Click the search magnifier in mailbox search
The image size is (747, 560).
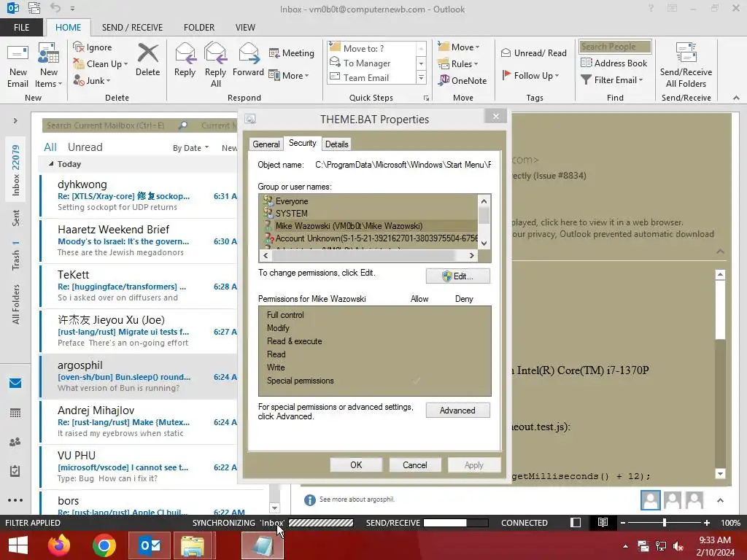183,125
